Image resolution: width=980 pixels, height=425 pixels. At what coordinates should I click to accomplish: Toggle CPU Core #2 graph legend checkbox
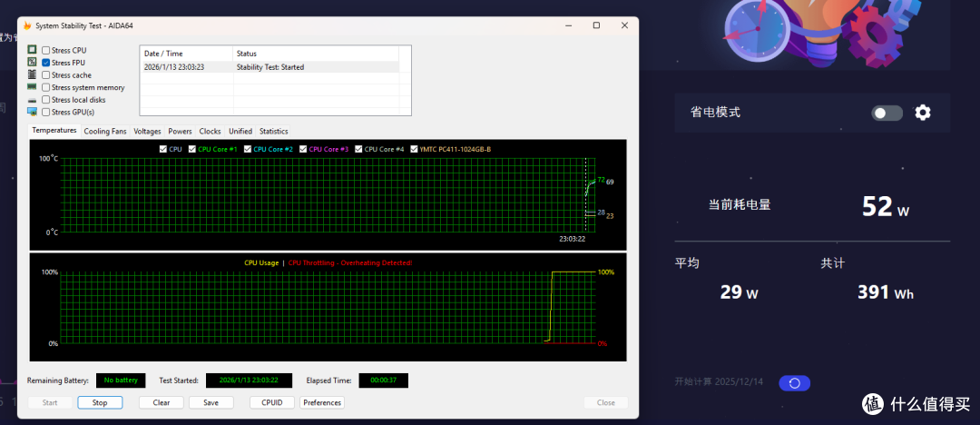tap(248, 149)
